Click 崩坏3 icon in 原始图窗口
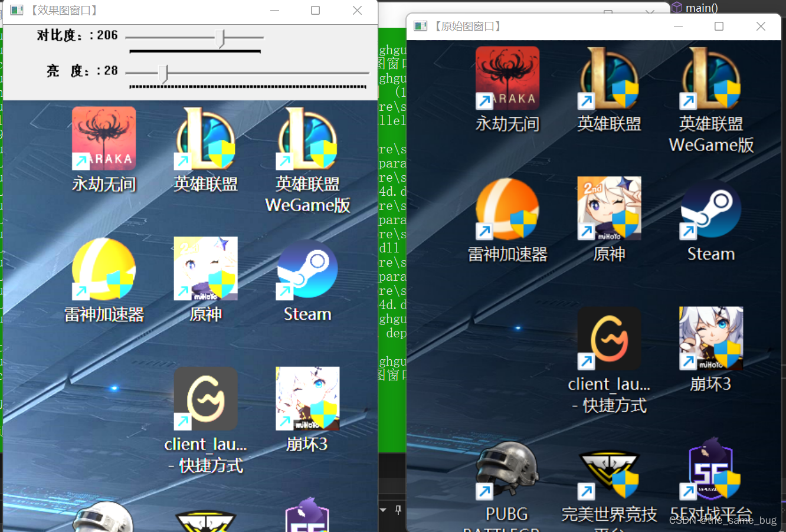This screenshot has width=786, height=532. (x=711, y=339)
